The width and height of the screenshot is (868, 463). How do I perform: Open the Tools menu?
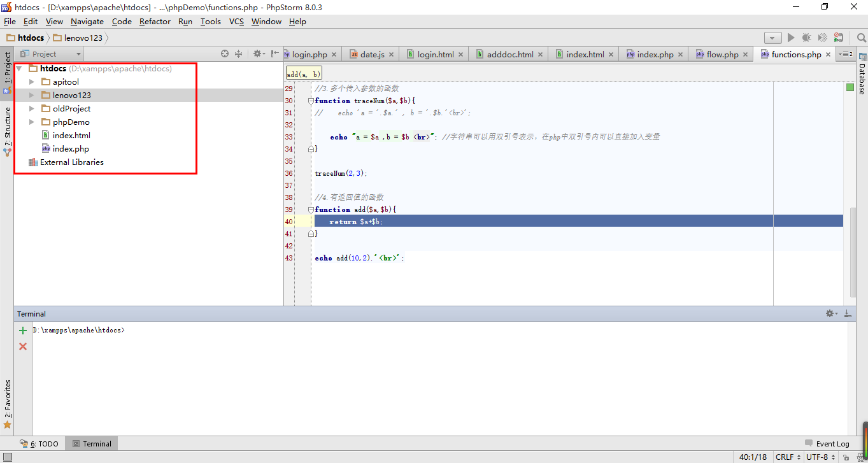click(210, 21)
